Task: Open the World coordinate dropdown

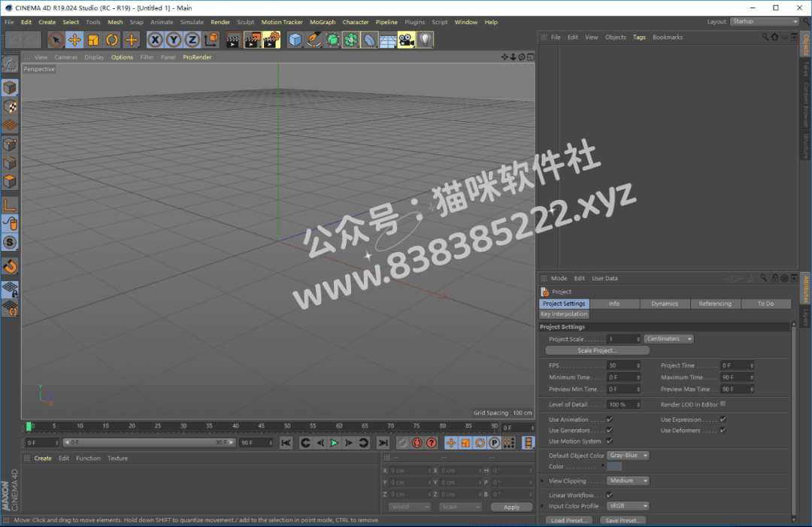Action: pyautogui.click(x=409, y=507)
